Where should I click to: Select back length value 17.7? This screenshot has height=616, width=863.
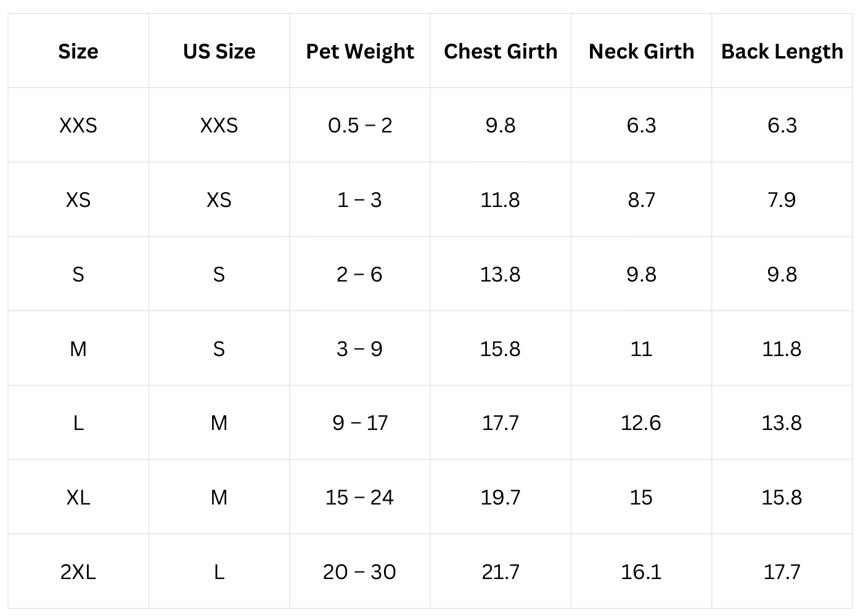point(782,572)
